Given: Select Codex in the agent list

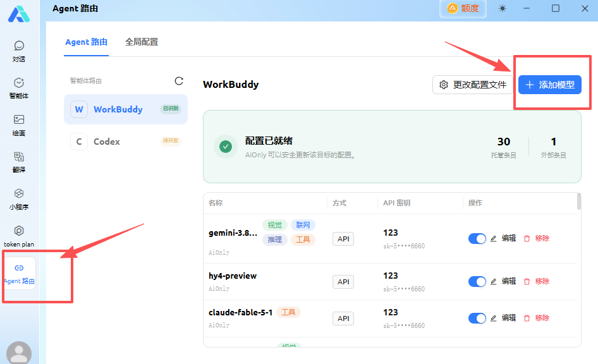Looking at the screenshot, I should [x=126, y=142].
